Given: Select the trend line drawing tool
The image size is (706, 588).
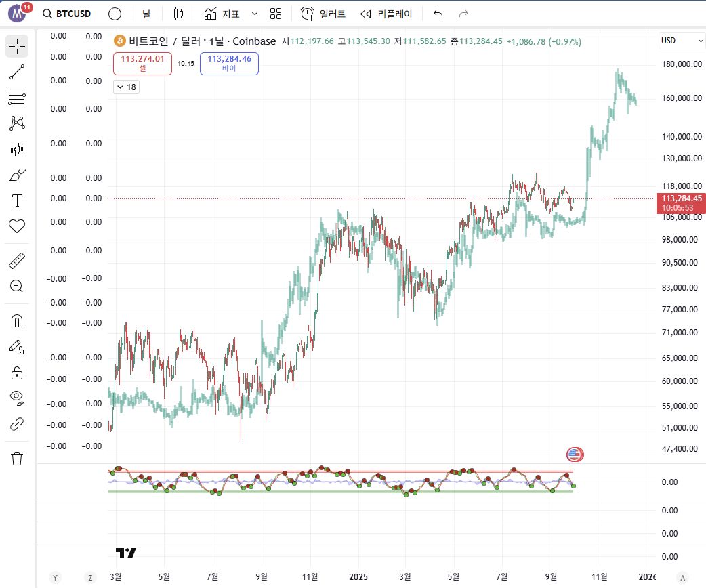Looking at the screenshot, I should 17,72.
